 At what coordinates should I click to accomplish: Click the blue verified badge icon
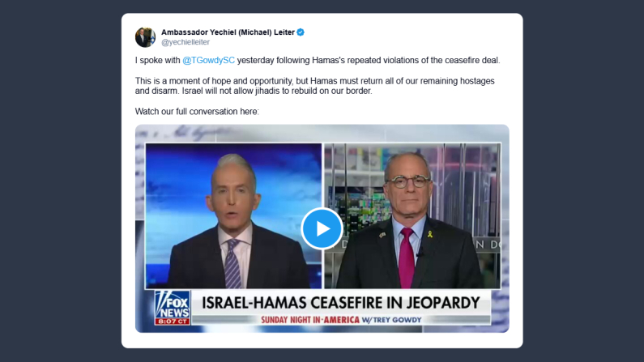301,32
